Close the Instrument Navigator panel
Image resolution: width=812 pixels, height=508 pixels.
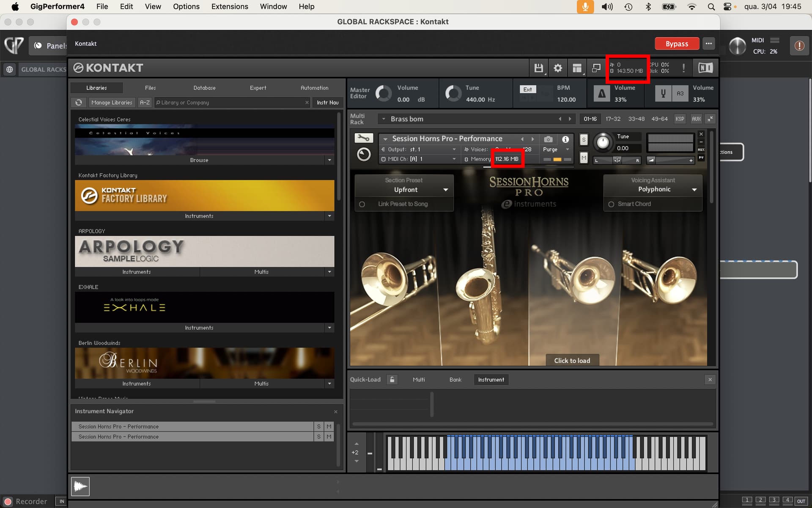pos(336,411)
